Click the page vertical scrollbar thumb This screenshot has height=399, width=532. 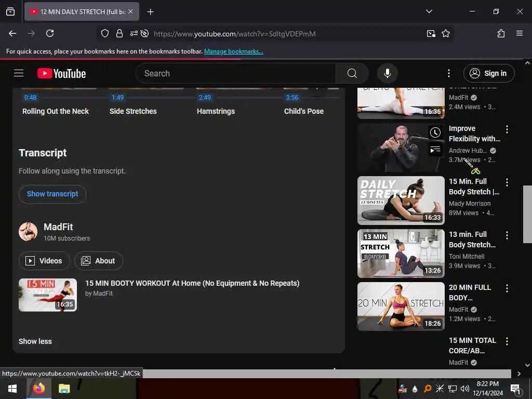tap(527, 214)
